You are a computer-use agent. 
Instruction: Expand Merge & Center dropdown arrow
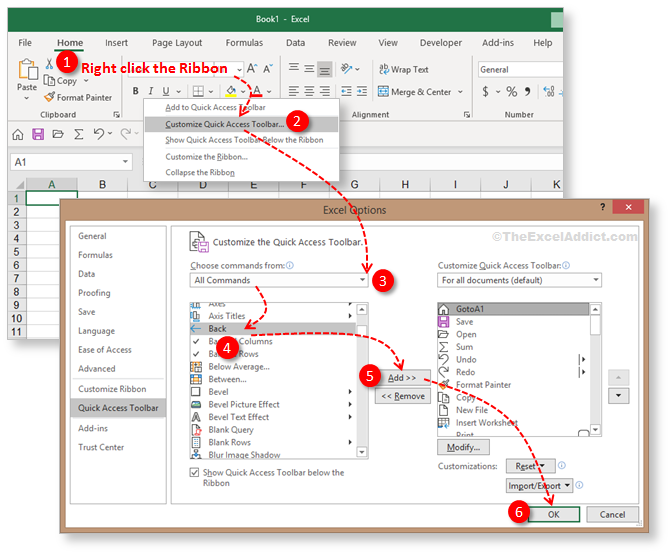(460, 91)
